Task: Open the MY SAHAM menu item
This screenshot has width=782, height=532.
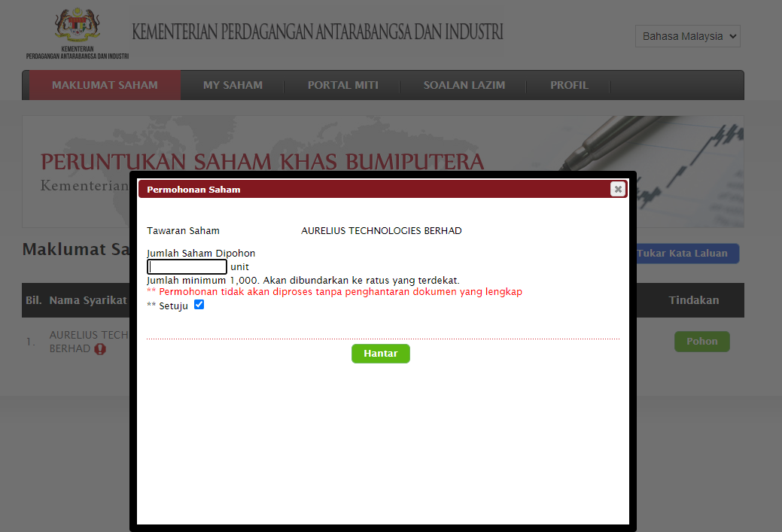Action: (x=233, y=85)
